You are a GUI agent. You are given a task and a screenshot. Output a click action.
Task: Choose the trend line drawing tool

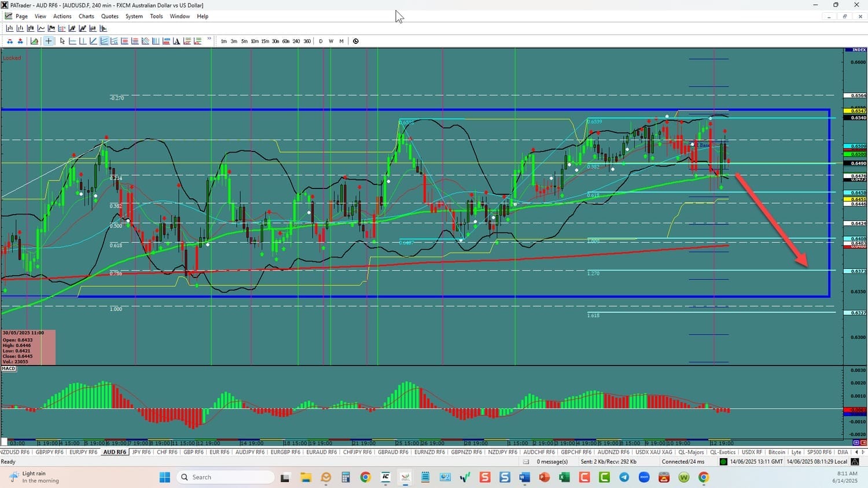coord(93,41)
